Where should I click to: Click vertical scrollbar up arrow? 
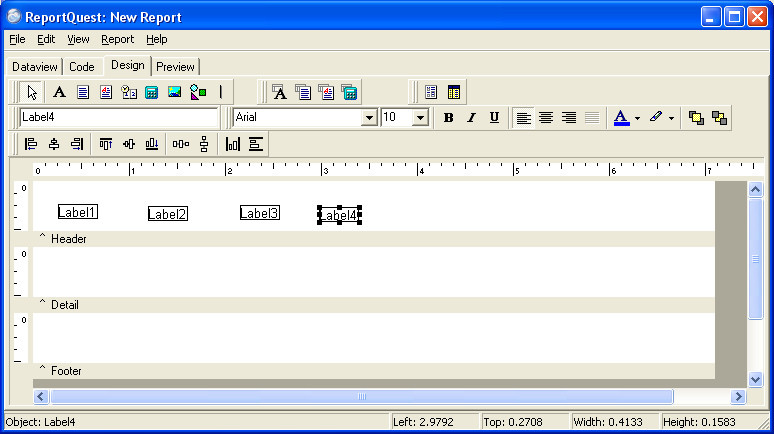coord(755,189)
